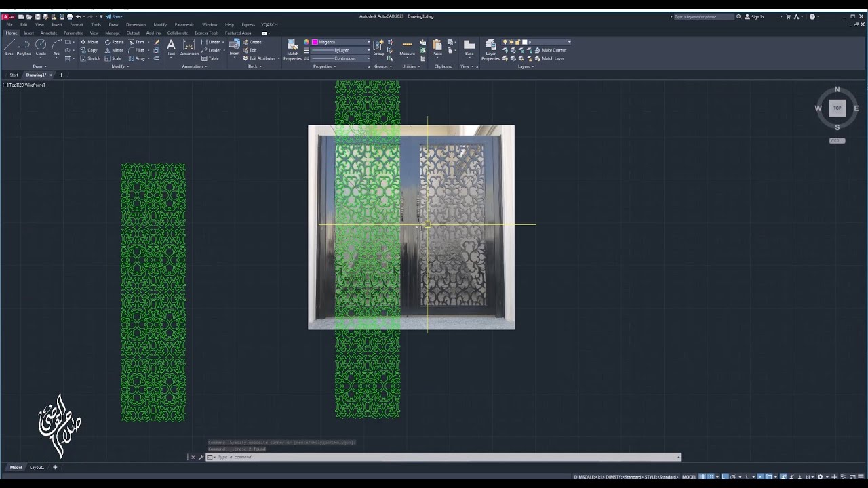Toggle object snap tracking in status bar
The width and height of the screenshot is (868, 488).
761,476
